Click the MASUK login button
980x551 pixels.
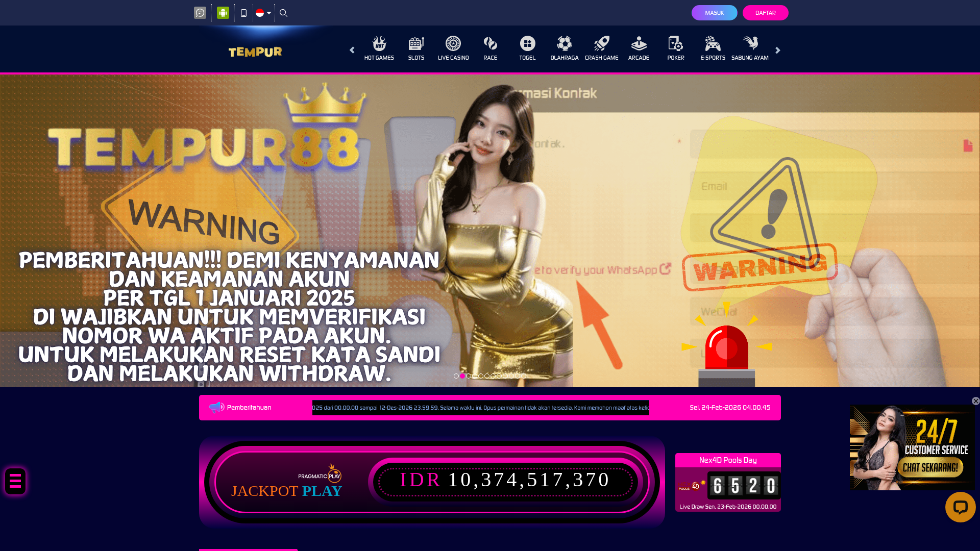click(714, 13)
